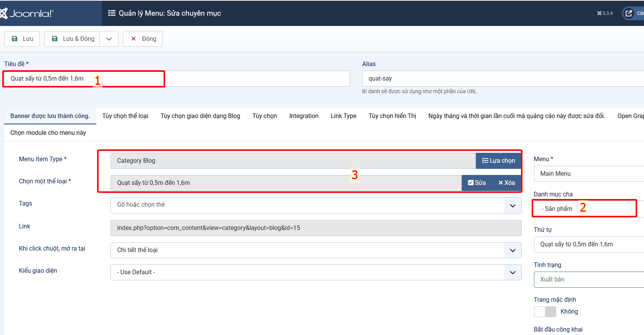Switch to the Link Type tab
The image size is (644, 335).
pos(343,116)
